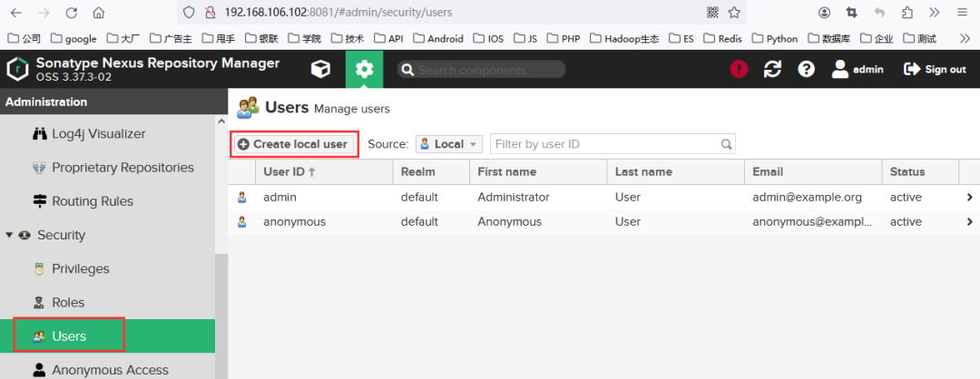Viewport: 980px width, 379px height.
Task: Click the browser QR code icon
Action: pos(712,12)
